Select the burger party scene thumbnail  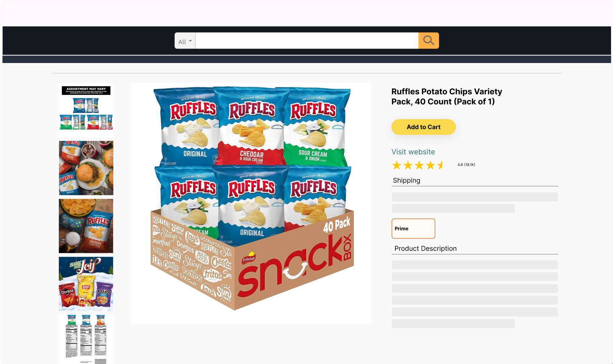click(x=86, y=168)
